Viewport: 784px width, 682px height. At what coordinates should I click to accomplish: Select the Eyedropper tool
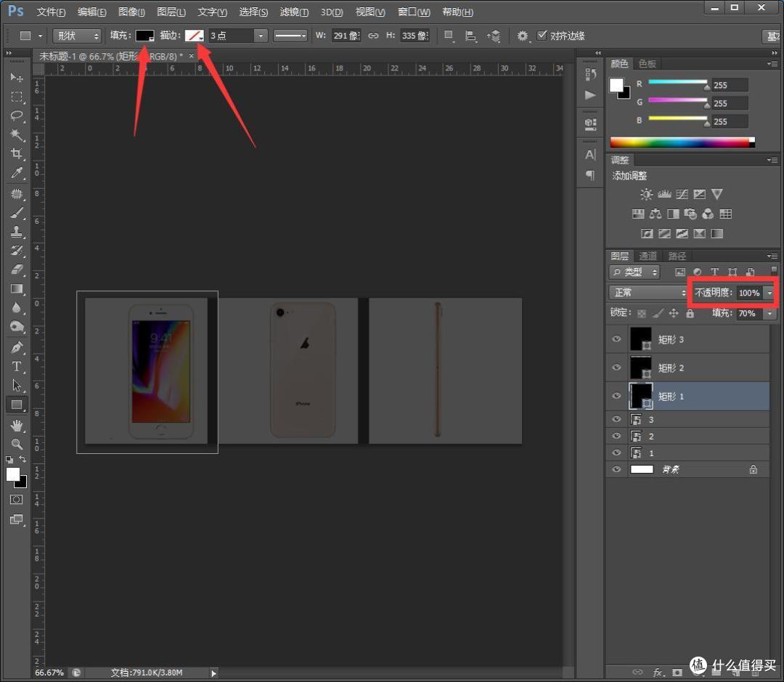pos(17,173)
